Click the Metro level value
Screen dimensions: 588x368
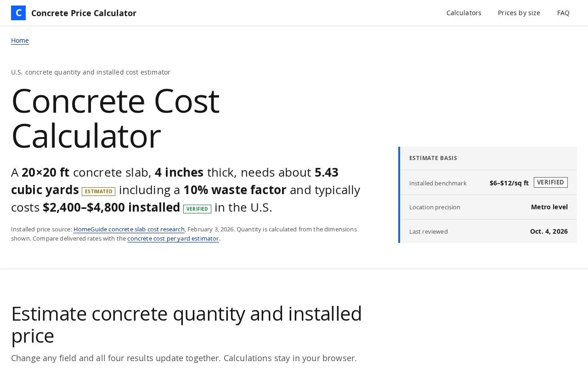pyautogui.click(x=549, y=207)
